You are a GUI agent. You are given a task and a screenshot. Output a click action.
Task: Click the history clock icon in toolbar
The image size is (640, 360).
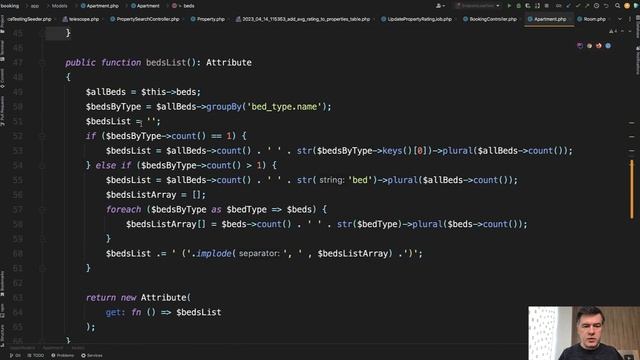click(596, 6)
